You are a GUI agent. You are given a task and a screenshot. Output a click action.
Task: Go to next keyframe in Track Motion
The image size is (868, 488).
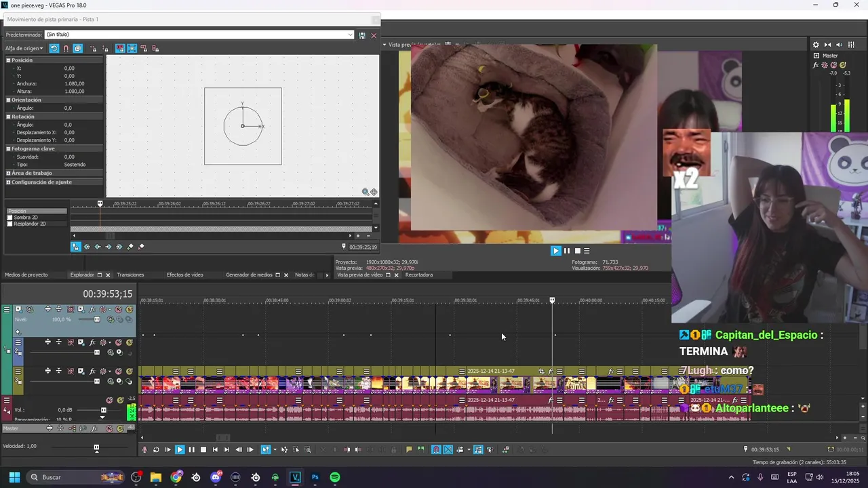[x=108, y=247]
